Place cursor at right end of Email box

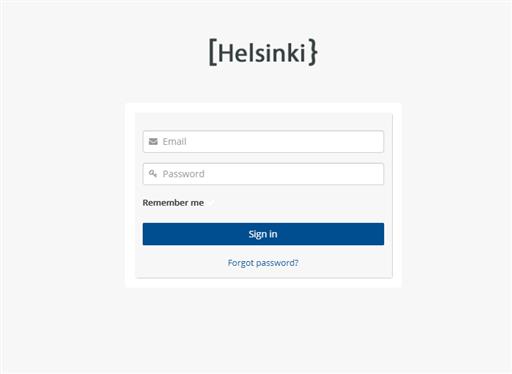coord(378,142)
